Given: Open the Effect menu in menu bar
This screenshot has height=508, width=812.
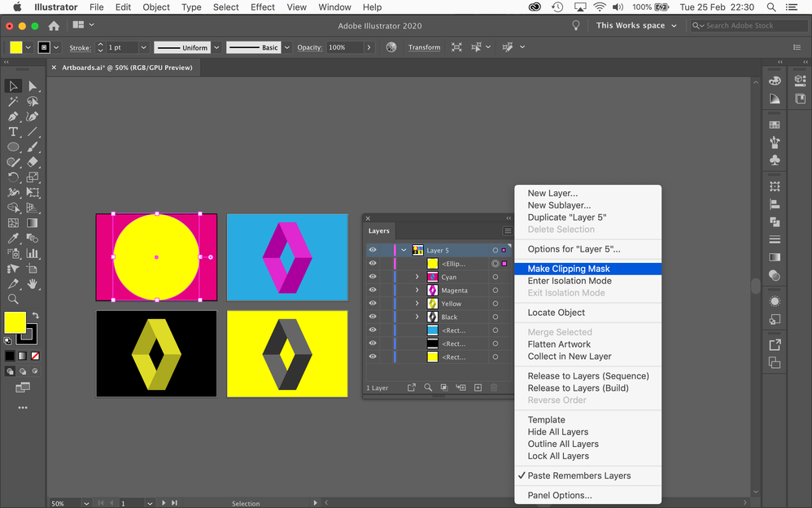Looking at the screenshot, I should pyautogui.click(x=262, y=7).
